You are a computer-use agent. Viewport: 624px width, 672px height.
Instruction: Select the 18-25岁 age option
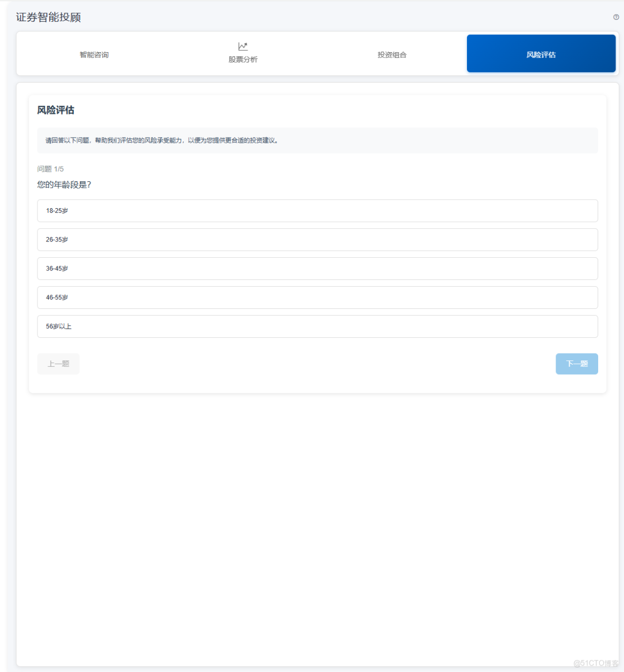pyautogui.click(x=317, y=210)
